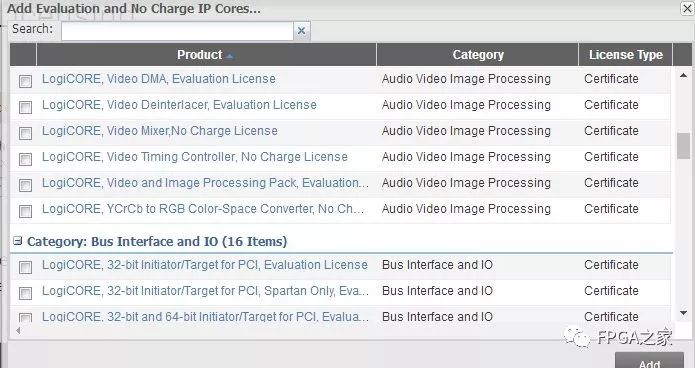Select Audio Video Image Processing cell for Video DMA
This screenshot has height=368, width=695.
point(466,79)
